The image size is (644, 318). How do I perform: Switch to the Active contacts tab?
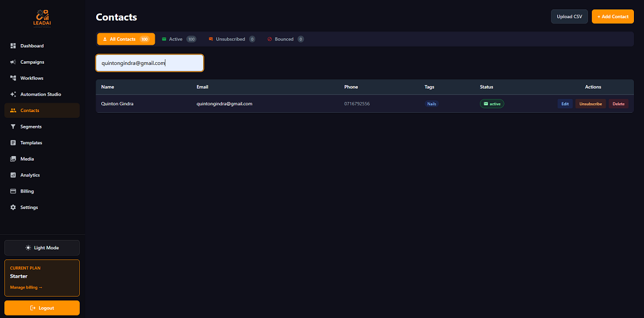(x=179, y=39)
